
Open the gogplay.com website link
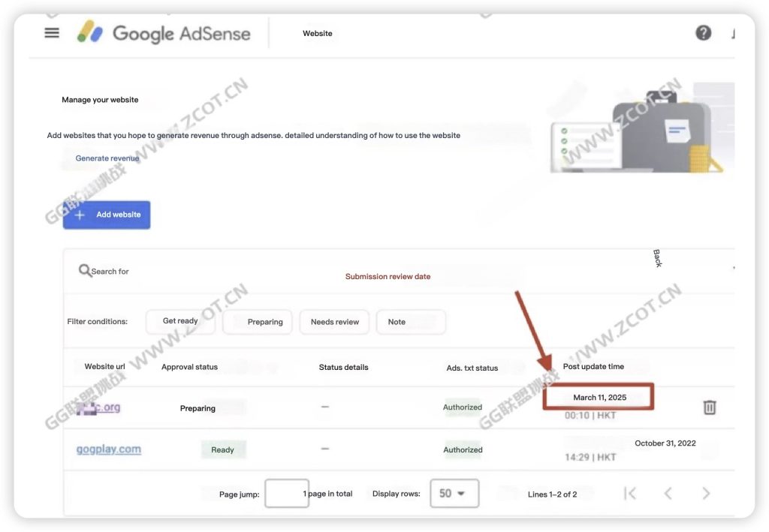(109, 449)
